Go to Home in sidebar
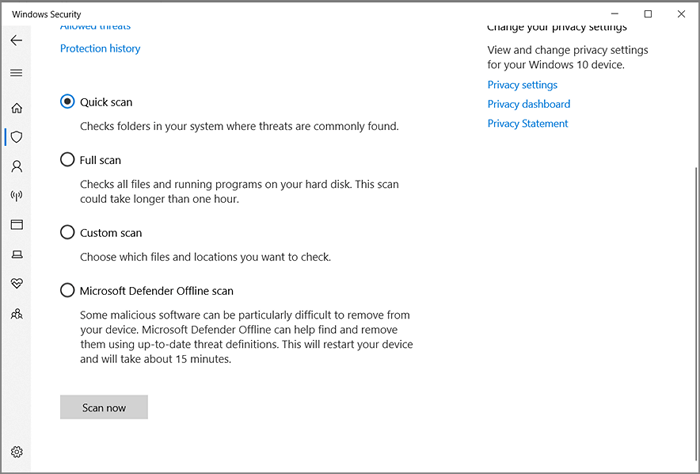Image resolution: width=700 pixels, height=474 pixels. 16,108
